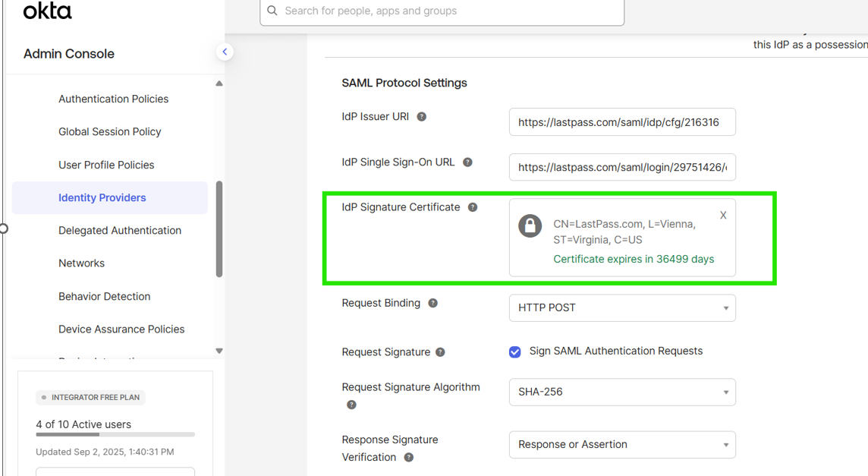Image resolution: width=868 pixels, height=476 pixels.
Task: Uncheck Sign SAML Authentication Requests checkbox
Action: point(515,351)
